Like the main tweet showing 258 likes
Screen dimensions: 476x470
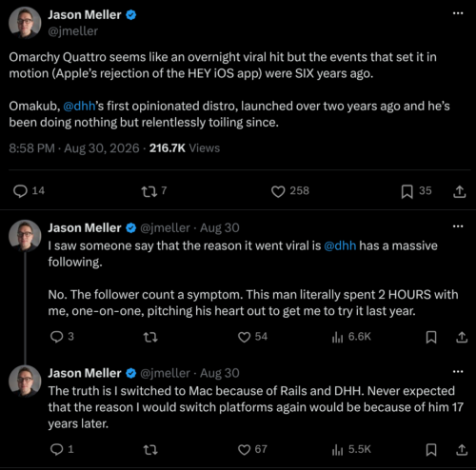coord(278,191)
